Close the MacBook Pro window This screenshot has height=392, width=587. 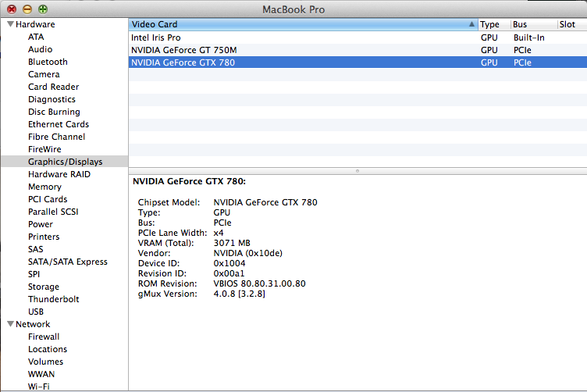12,9
